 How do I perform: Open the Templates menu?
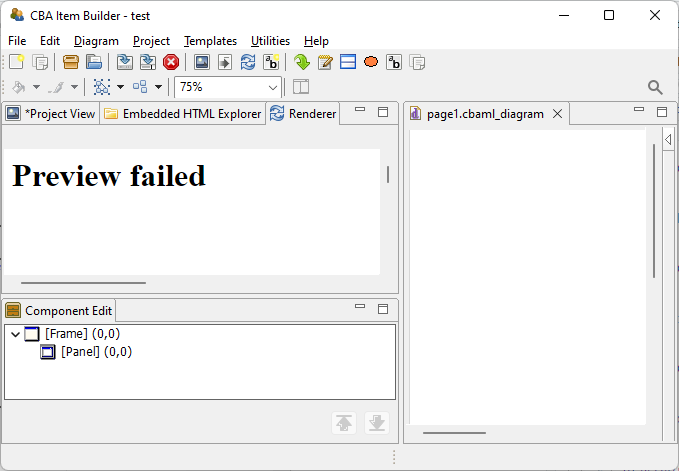point(210,41)
